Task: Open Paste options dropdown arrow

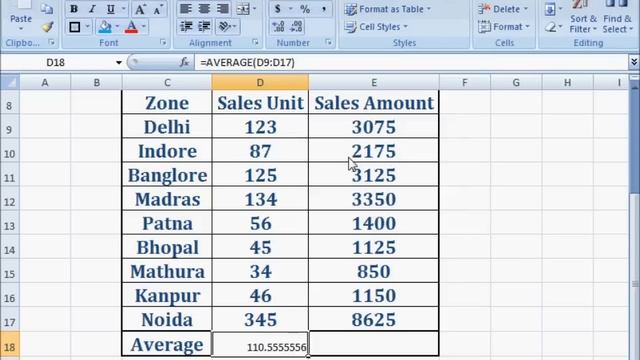Action: 21,29
